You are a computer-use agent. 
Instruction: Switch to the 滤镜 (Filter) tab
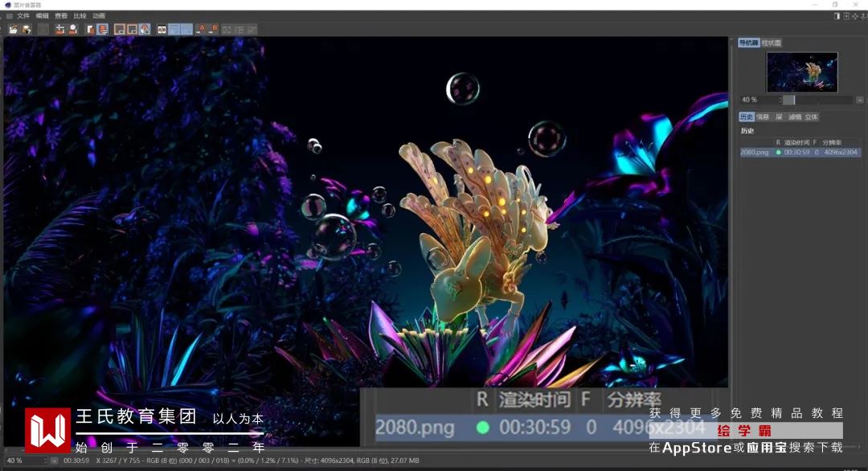795,117
